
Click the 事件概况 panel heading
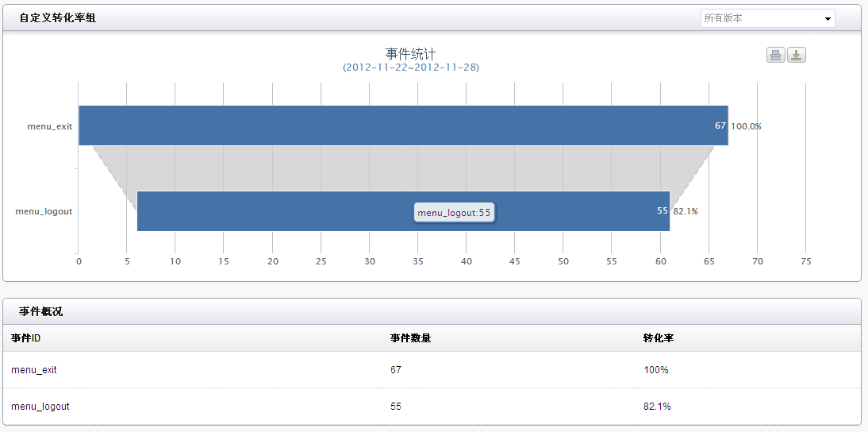[x=41, y=312]
